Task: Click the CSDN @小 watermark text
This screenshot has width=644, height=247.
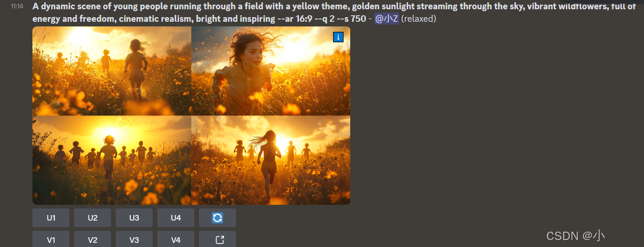Action: click(x=576, y=235)
